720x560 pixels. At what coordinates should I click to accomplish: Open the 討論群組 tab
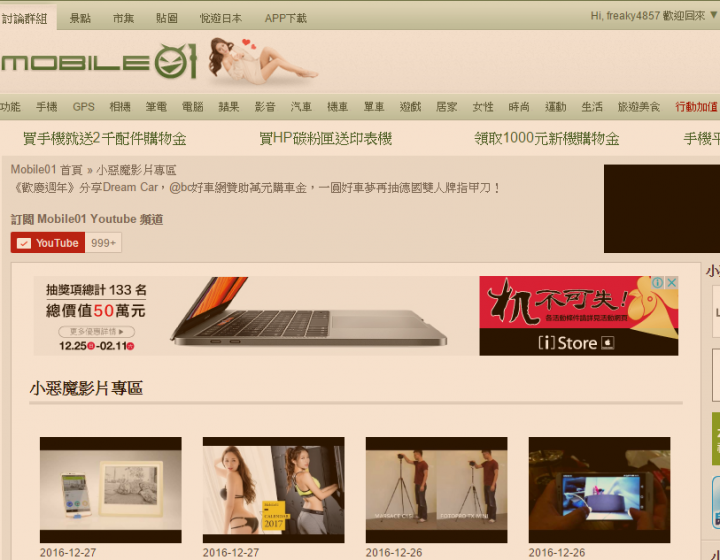[24, 18]
